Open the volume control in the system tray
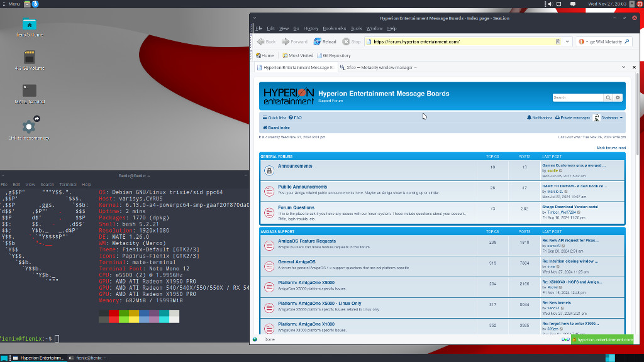 click(550, 4)
